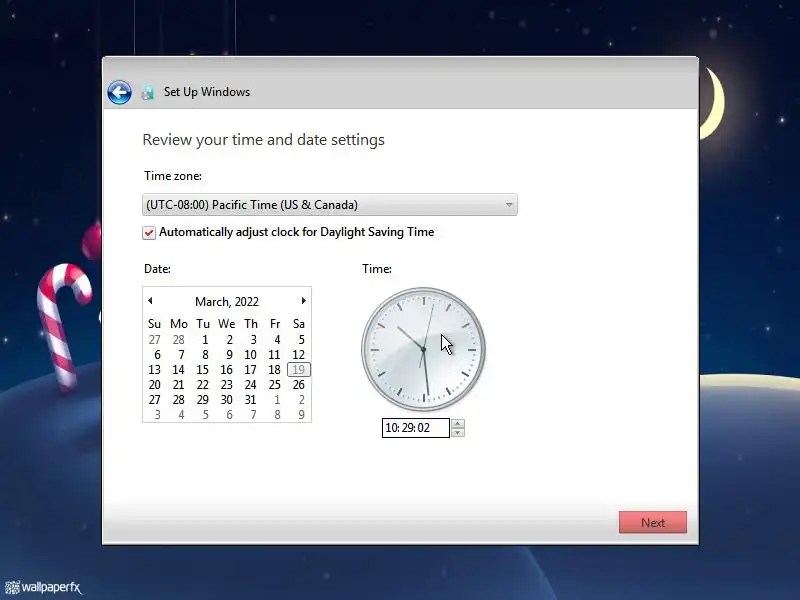Image resolution: width=800 pixels, height=600 pixels.
Task: Select March 4 in the calendar
Action: pyautogui.click(x=277, y=340)
